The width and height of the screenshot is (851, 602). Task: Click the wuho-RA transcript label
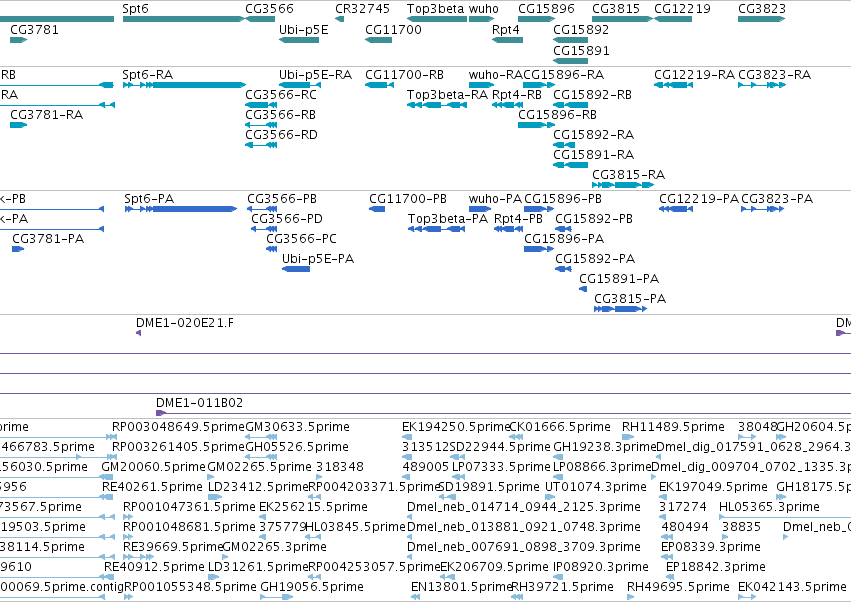[x=496, y=74]
